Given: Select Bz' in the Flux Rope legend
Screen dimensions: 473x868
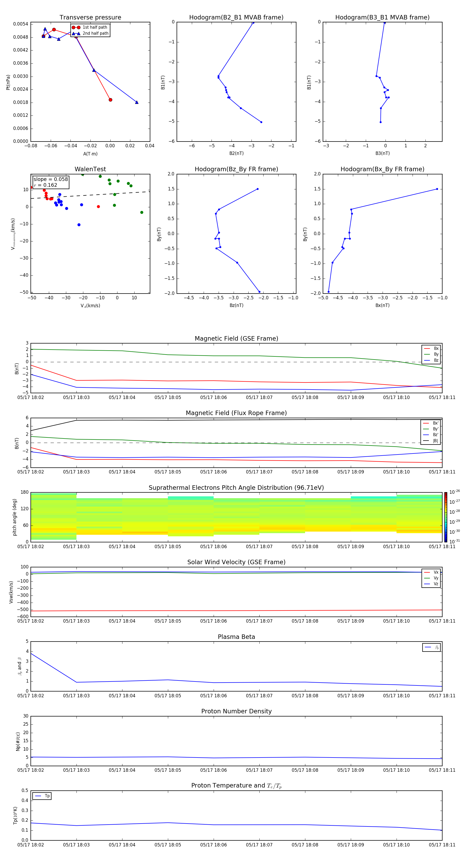Looking at the screenshot, I should [431, 435].
